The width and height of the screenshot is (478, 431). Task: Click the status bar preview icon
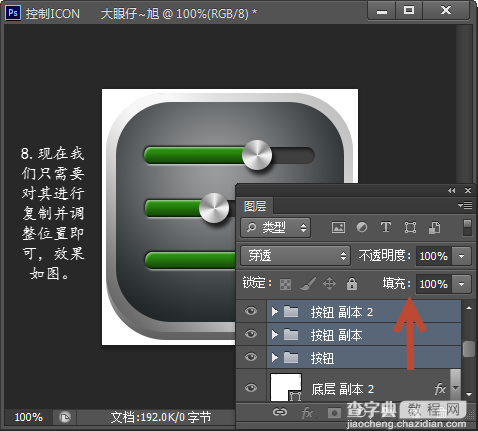point(65,417)
